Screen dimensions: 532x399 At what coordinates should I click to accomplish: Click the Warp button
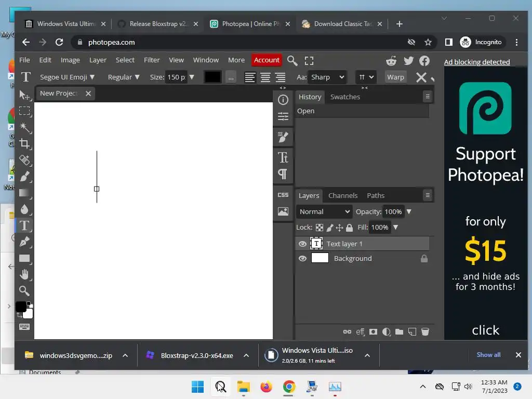click(x=395, y=77)
